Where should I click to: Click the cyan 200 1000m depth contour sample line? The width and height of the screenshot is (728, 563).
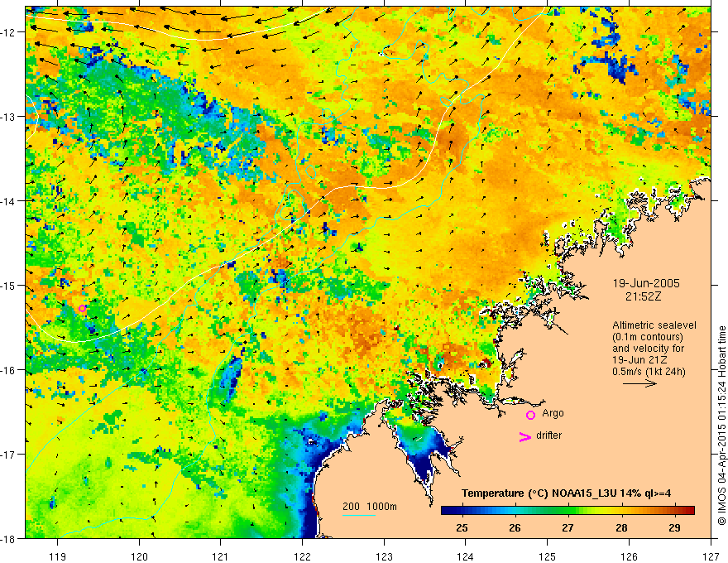[359, 515]
